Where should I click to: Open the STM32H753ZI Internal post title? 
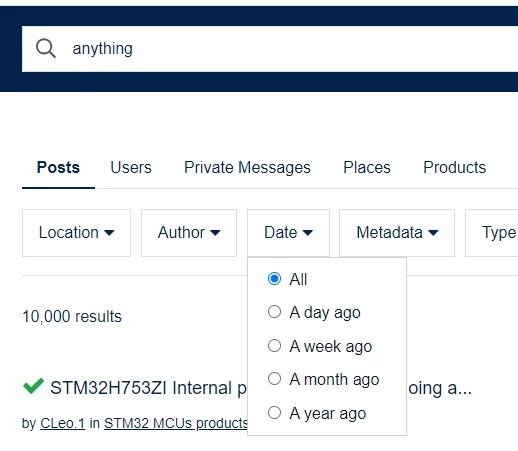[x=148, y=388]
